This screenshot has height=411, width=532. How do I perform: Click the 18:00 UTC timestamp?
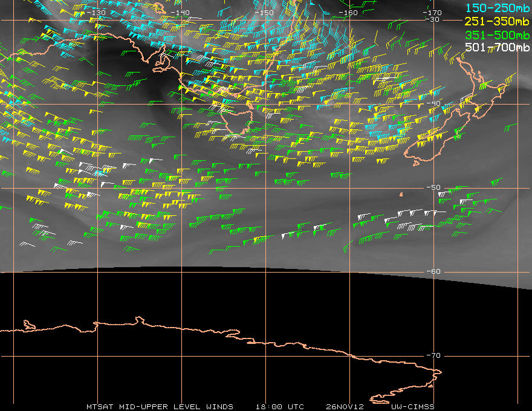[279, 407]
